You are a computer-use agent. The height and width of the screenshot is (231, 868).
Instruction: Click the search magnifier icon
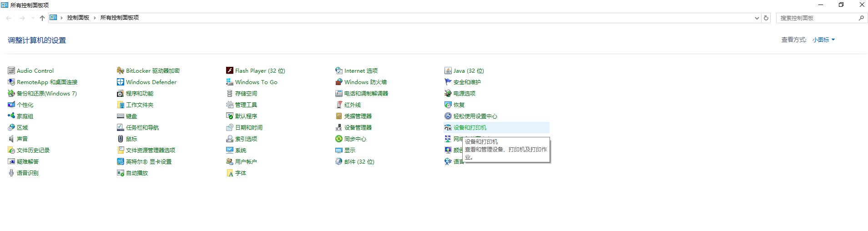click(861, 18)
